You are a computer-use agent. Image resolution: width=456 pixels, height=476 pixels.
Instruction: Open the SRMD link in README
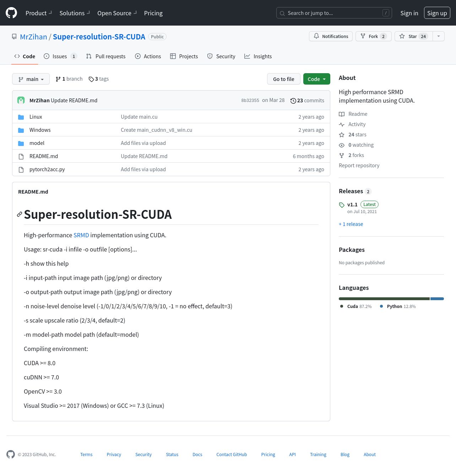81,235
